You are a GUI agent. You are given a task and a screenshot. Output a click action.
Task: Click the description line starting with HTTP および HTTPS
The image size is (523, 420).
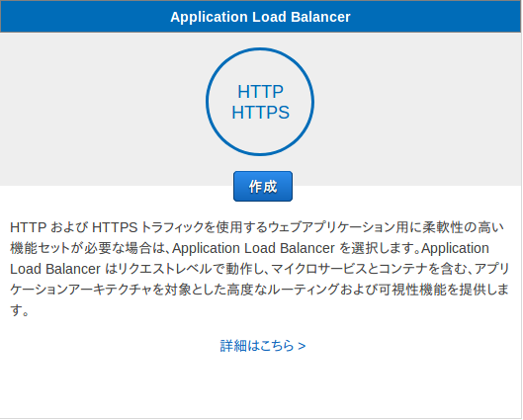[257, 227]
